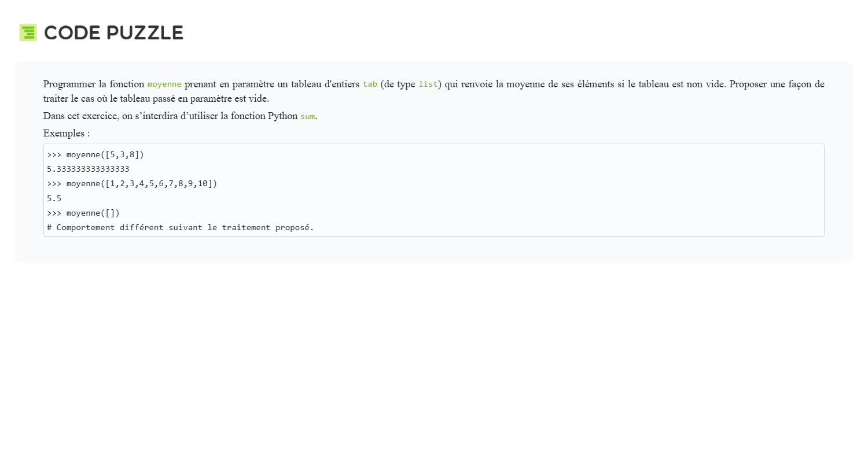Click inside the examples code block

(x=434, y=190)
